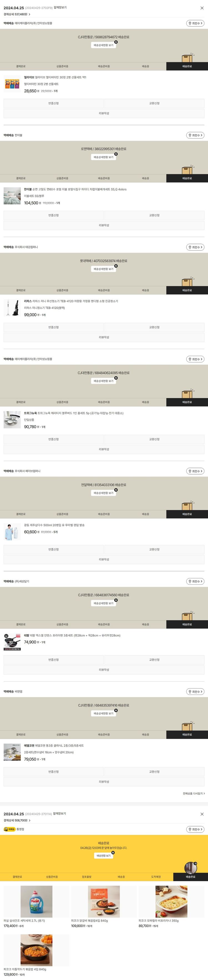Expand payment details for 508,700원
Viewport: 208px width, 980px height.
click(x=17, y=821)
